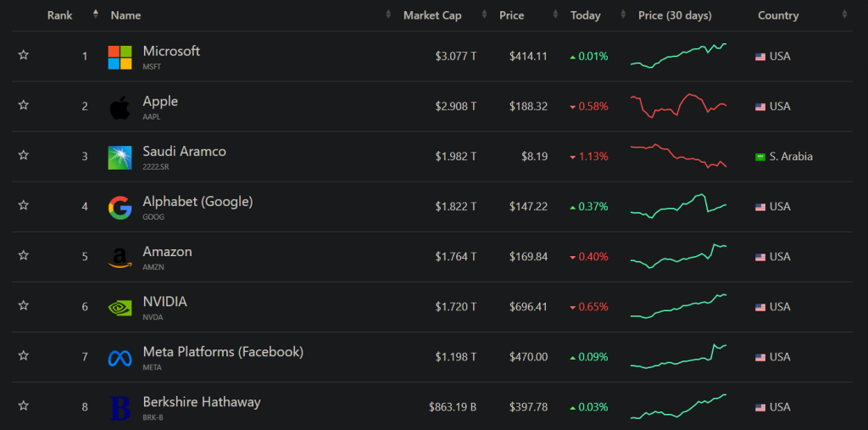Click Amazon's 30-day price chart

click(679, 256)
